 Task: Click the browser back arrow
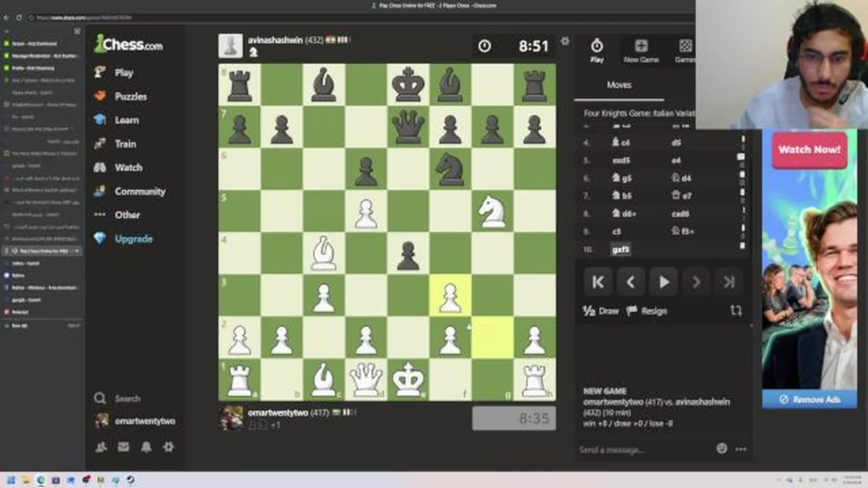click(6, 17)
